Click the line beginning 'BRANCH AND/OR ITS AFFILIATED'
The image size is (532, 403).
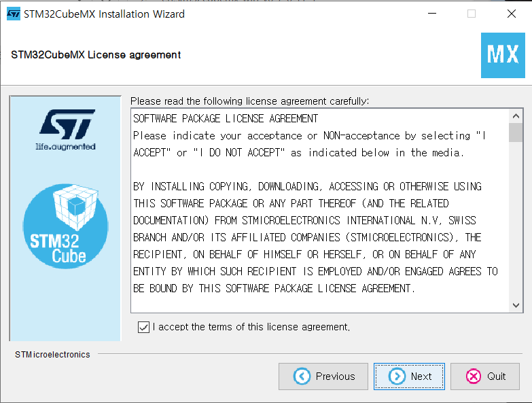[x=307, y=237]
